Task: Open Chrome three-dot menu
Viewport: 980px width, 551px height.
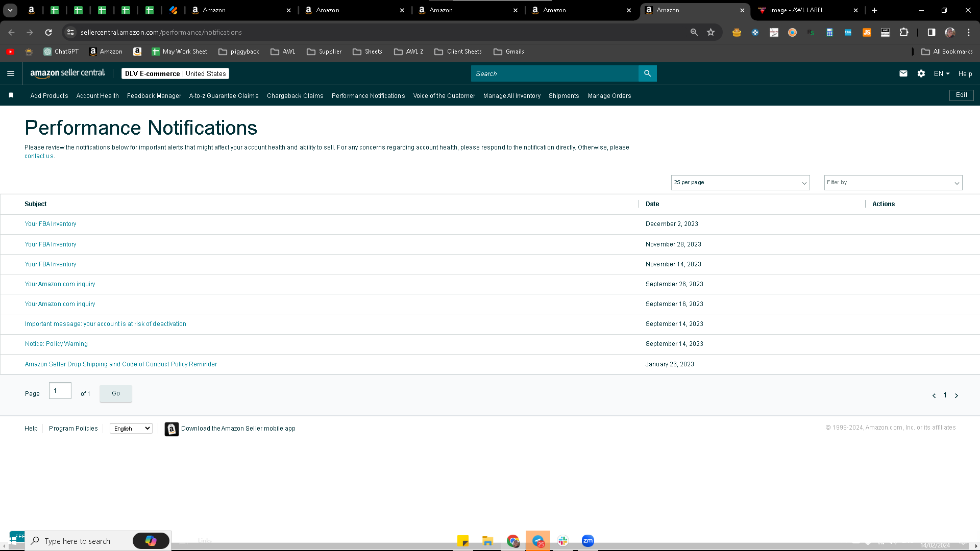Action: (968, 32)
